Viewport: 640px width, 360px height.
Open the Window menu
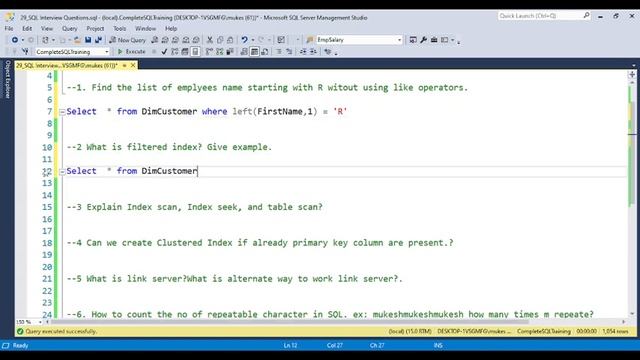pyautogui.click(x=145, y=29)
